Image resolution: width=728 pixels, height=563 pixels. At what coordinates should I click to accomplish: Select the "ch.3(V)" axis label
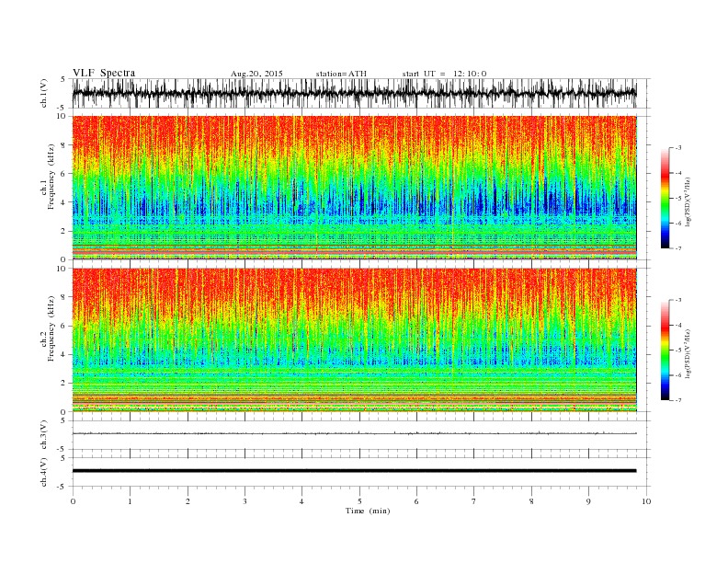[x=44, y=435]
